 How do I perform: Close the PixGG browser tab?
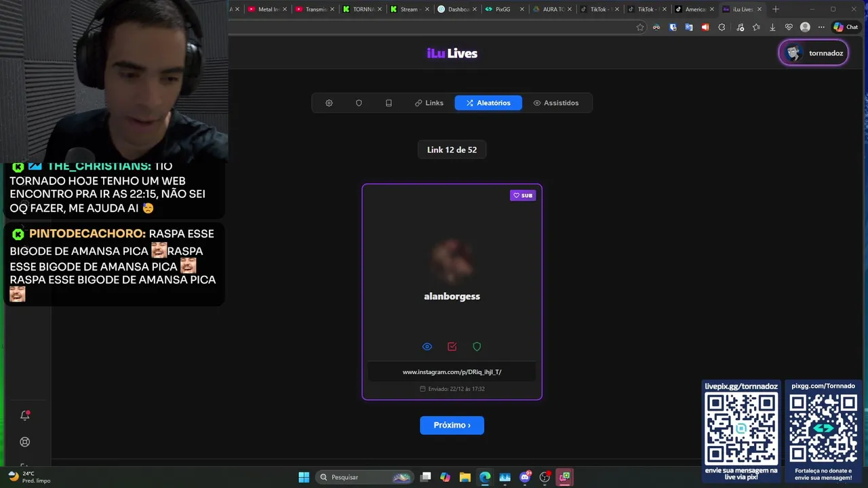pyautogui.click(x=522, y=9)
